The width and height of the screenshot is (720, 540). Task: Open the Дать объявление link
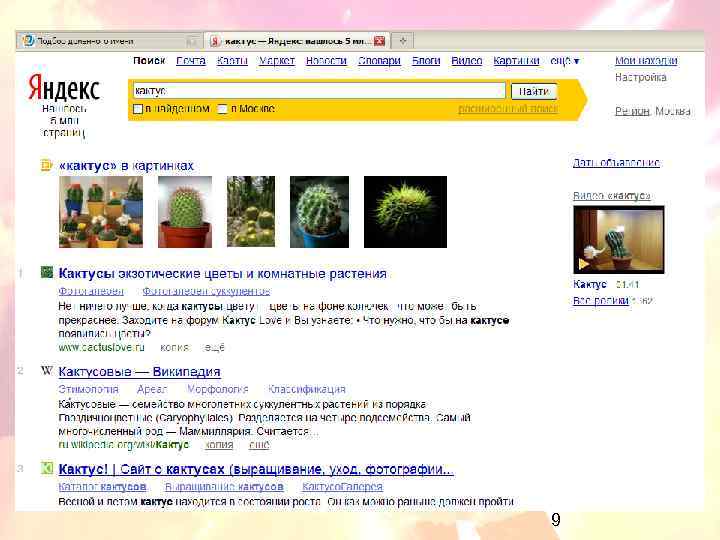616,163
